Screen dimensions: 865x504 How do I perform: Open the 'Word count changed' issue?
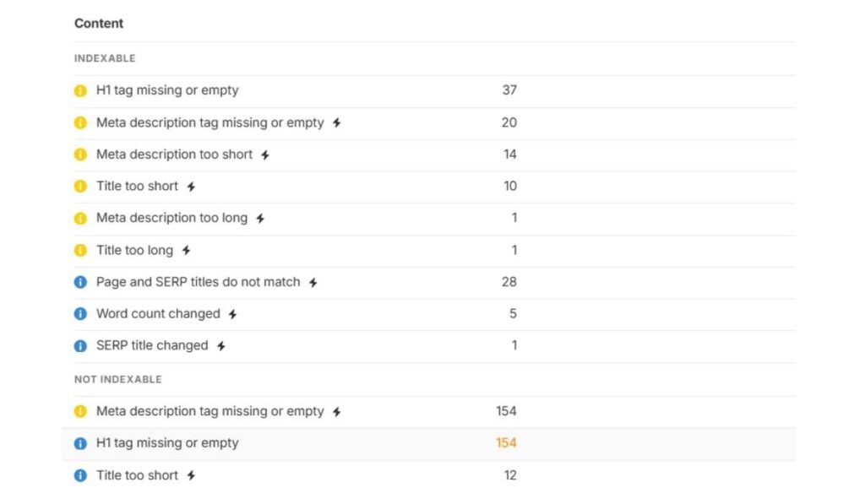(158, 314)
